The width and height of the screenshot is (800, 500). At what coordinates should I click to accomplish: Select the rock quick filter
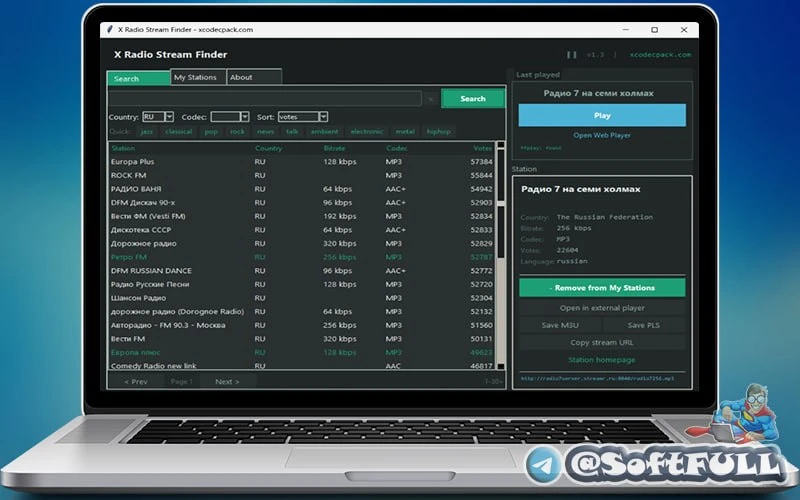click(x=237, y=132)
